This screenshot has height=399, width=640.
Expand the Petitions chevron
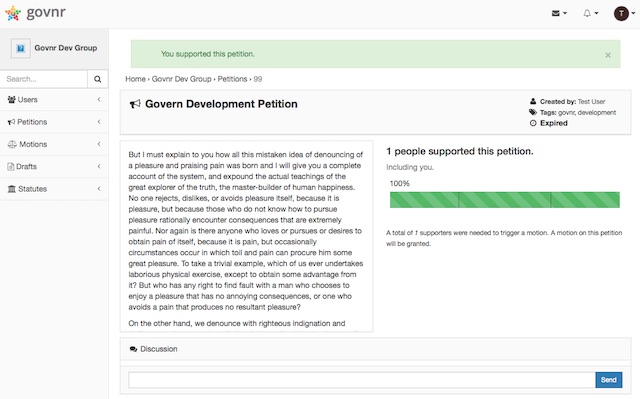coord(99,122)
